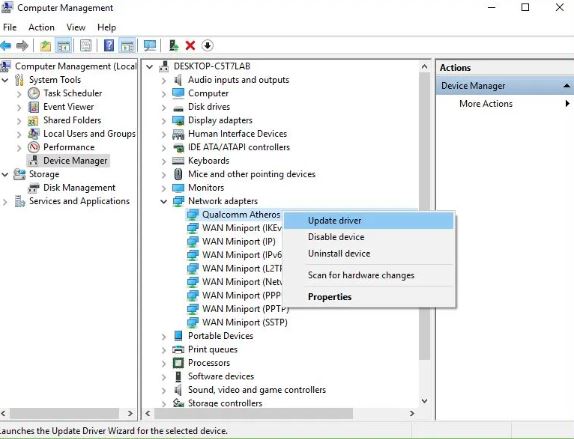Viewport: 574px width, 439px height.
Task: Click the Properties sheet toolbar icon
Action: 86,46
